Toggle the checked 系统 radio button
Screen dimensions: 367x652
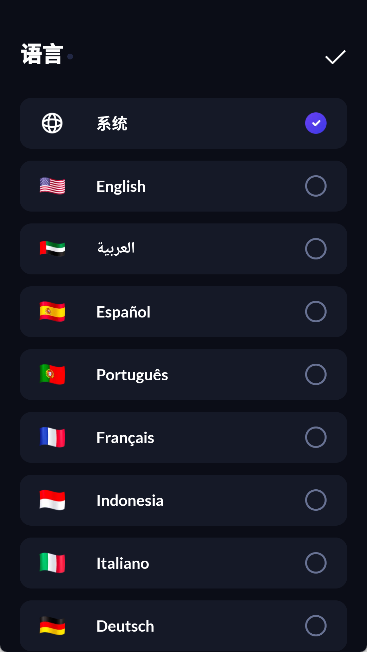[316, 123]
